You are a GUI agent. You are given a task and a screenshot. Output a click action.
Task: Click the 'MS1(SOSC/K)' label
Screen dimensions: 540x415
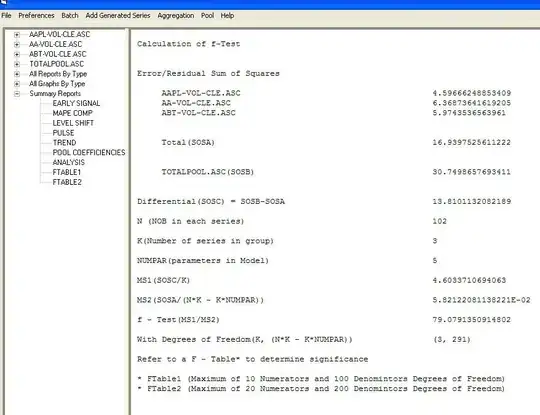point(163,280)
